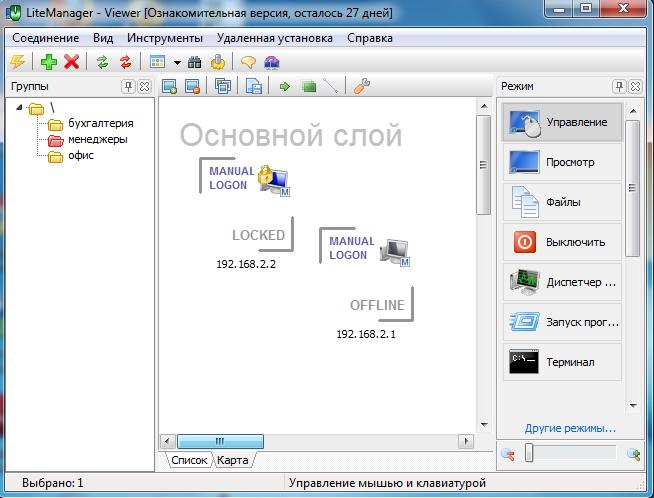654x498 pixels.
Task: Select the менеджеры group
Action: [98, 139]
